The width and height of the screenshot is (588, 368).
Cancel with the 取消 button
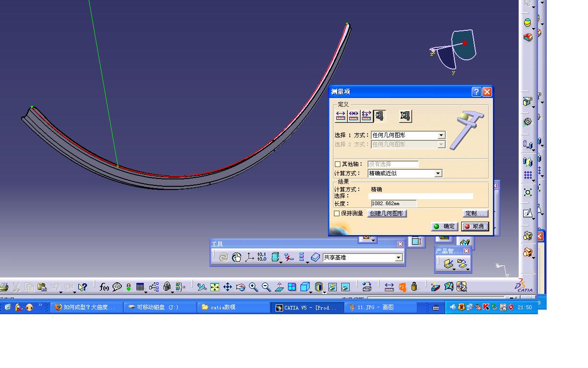click(475, 226)
